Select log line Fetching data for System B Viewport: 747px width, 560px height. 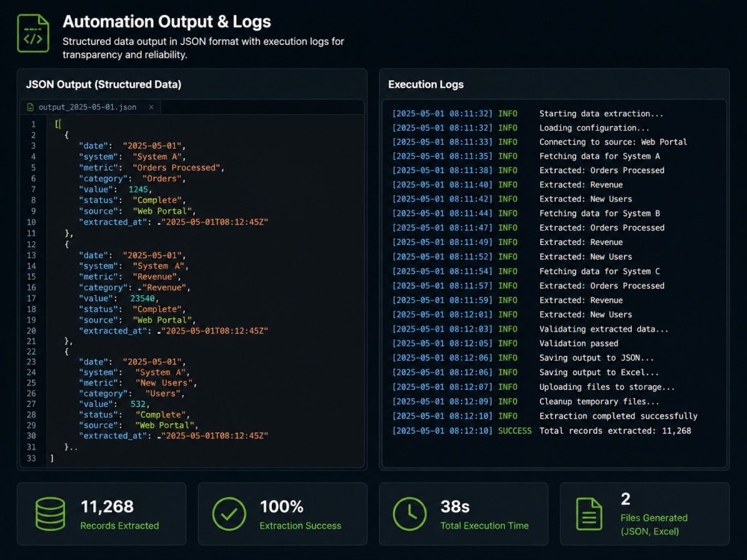click(x=526, y=214)
